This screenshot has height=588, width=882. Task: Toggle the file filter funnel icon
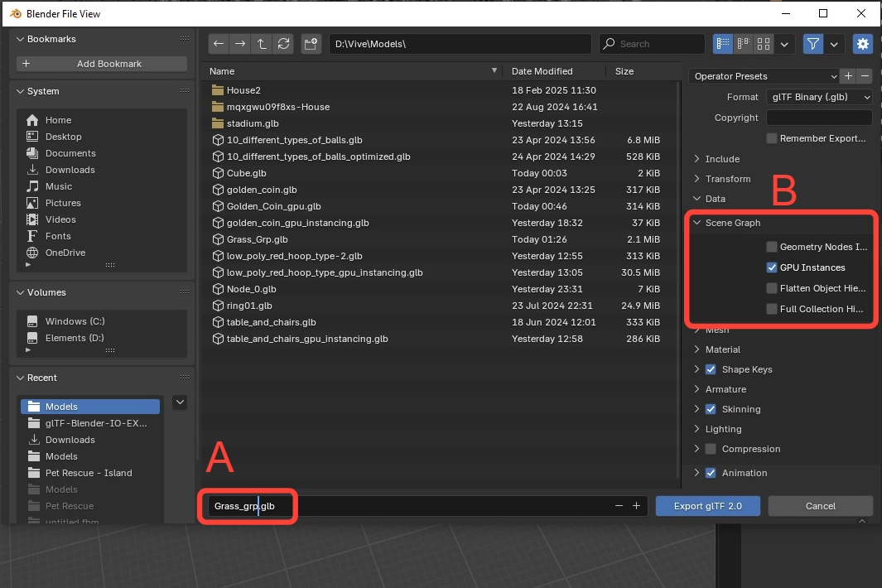814,44
